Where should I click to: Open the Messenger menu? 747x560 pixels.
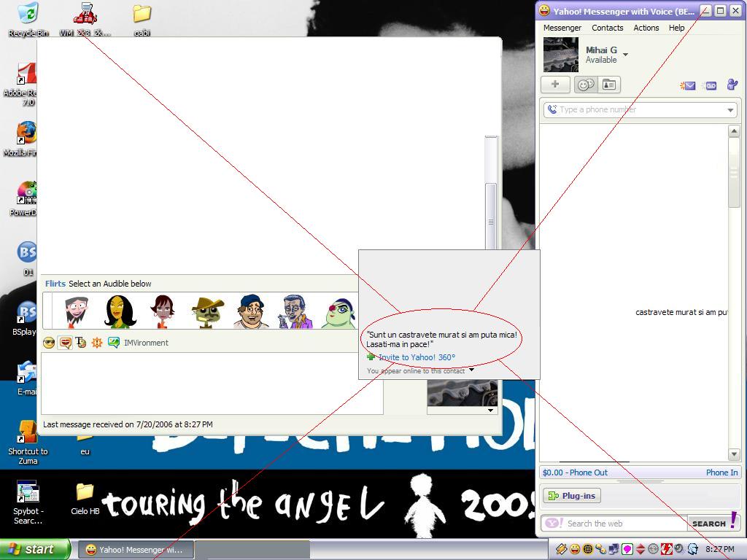(x=562, y=28)
